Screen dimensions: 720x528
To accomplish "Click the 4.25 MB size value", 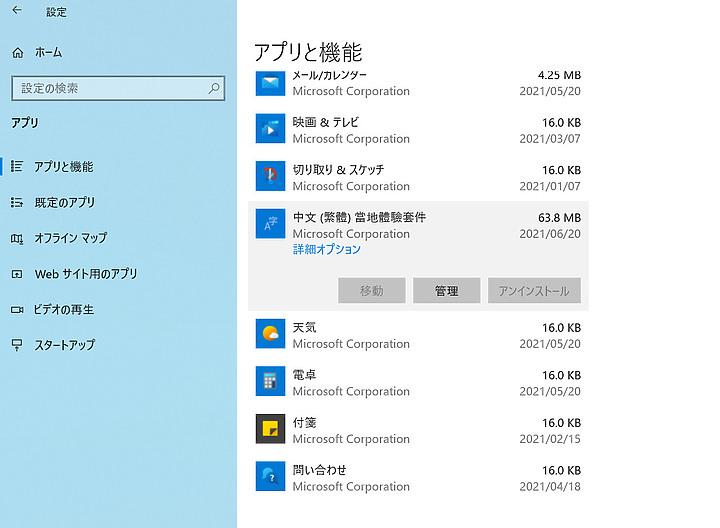I will (x=559, y=75).
